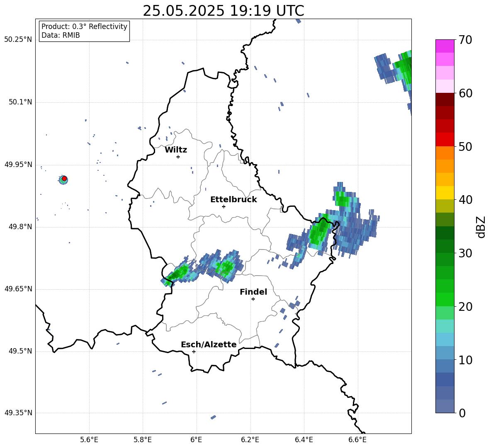
Task: Click colorbar tick label 20
Action: tap(465, 307)
